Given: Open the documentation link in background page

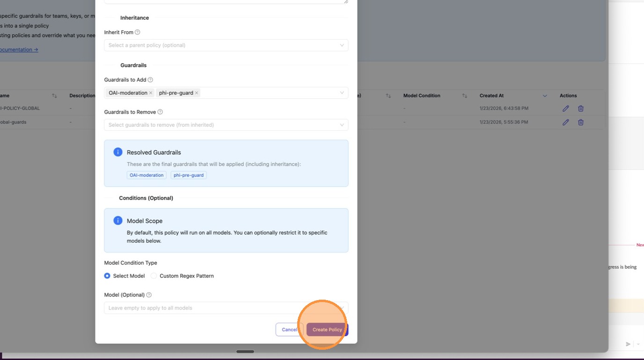Looking at the screenshot, I should coord(19,50).
